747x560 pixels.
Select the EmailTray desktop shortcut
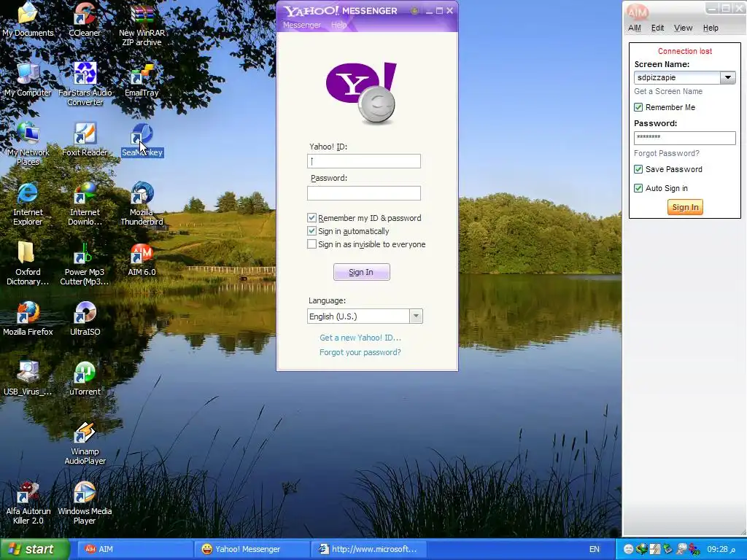click(142, 79)
